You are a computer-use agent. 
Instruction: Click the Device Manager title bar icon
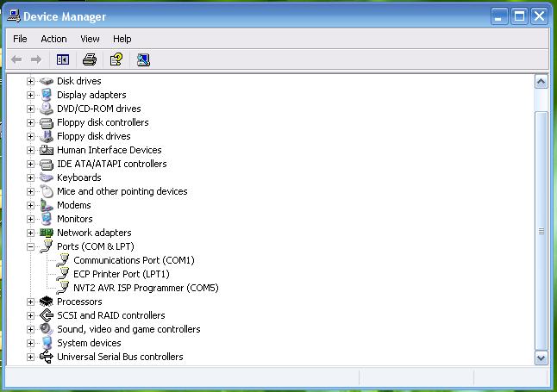pos(14,16)
